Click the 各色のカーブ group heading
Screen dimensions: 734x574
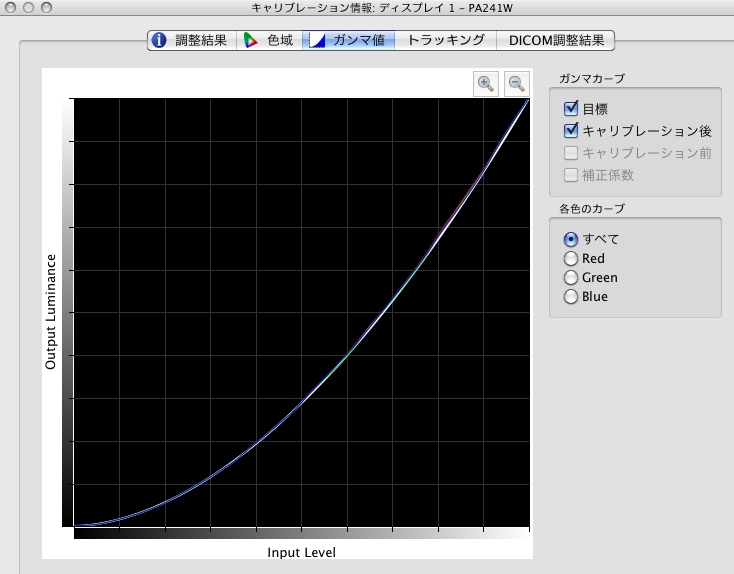(x=592, y=209)
